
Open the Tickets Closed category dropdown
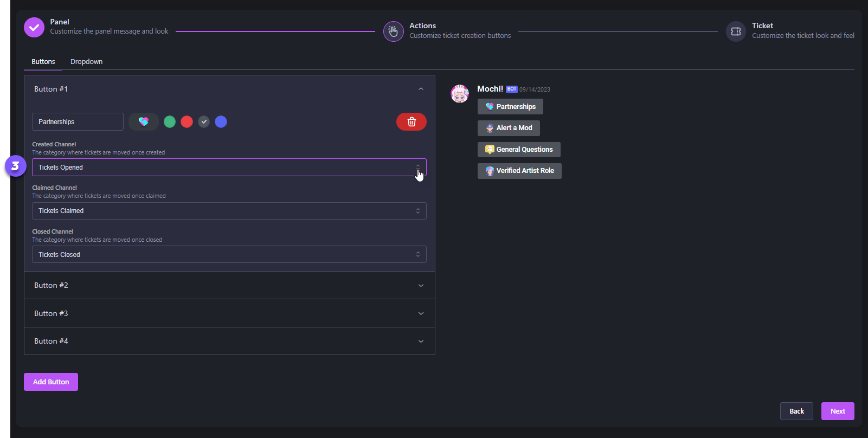click(229, 254)
